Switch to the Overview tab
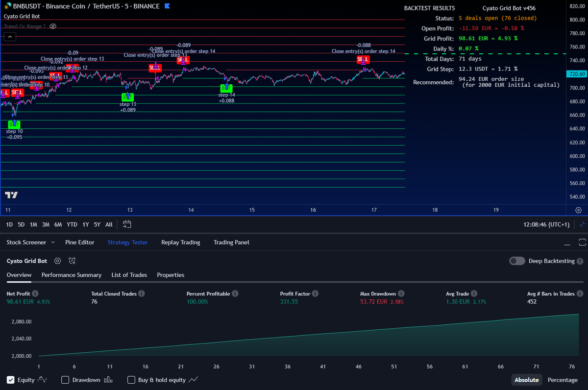The height and width of the screenshot is (390, 588). [x=19, y=275]
